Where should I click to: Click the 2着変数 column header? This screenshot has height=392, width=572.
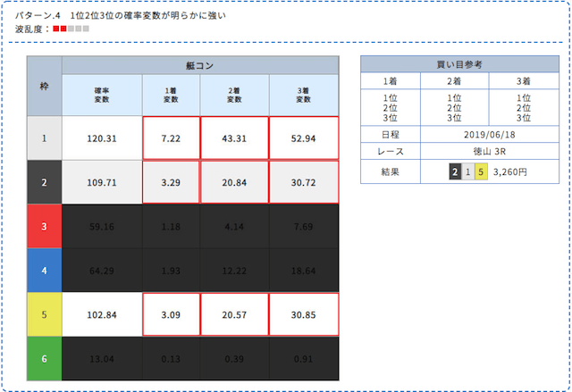click(234, 95)
